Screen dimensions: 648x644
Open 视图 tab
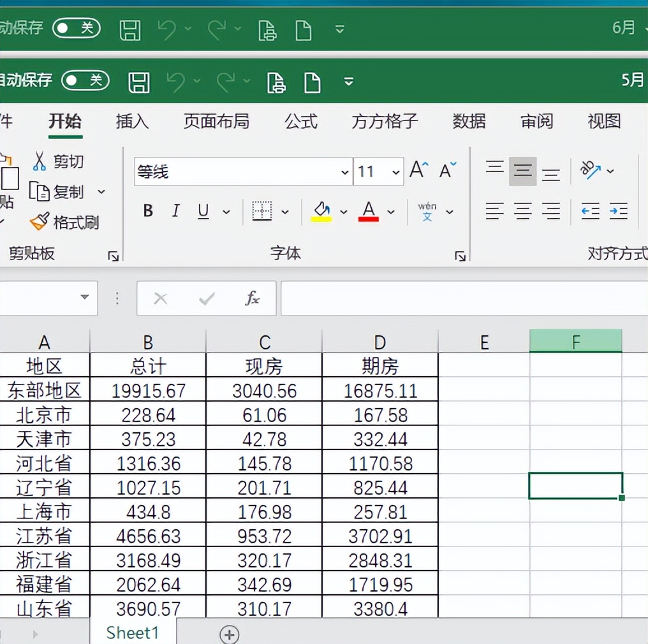(604, 121)
